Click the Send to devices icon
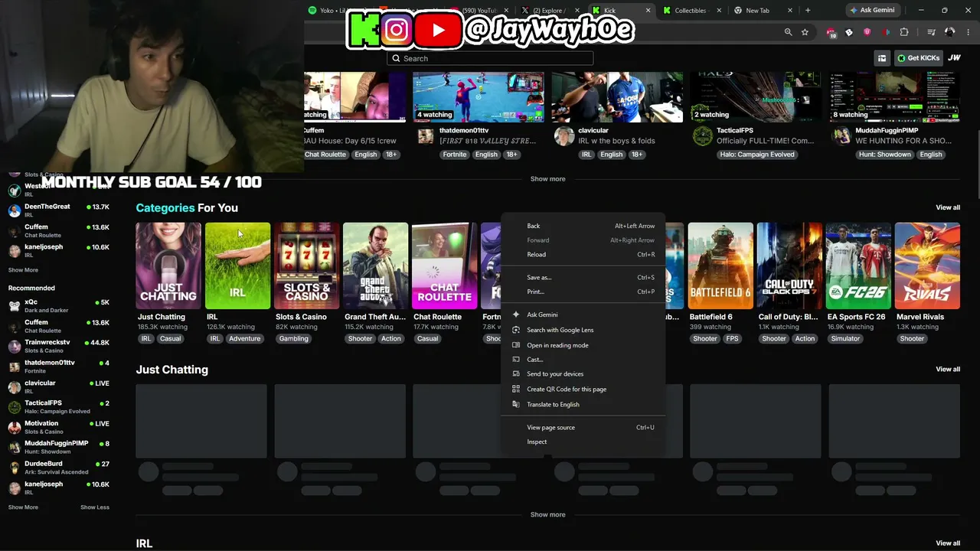980x551 pixels. (x=516, y=374)
